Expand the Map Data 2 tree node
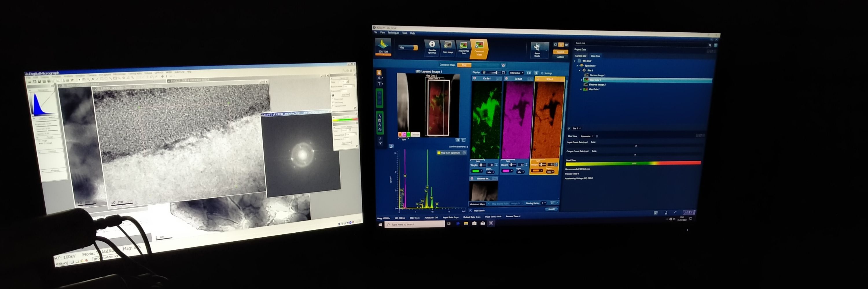This screenshot has height=289, width=868. pos(581,90)
